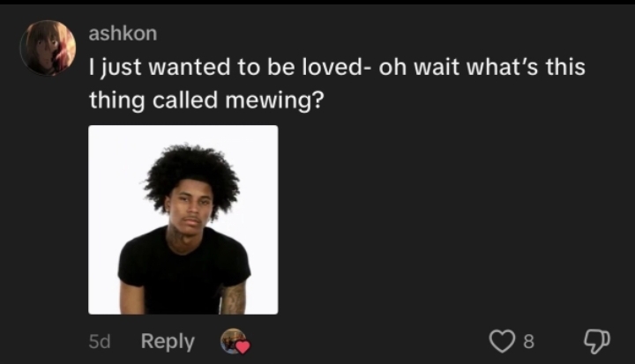Tap the word 'mewing?' in the comment
This screenshot has height=364, width=635.
[274, 100]
